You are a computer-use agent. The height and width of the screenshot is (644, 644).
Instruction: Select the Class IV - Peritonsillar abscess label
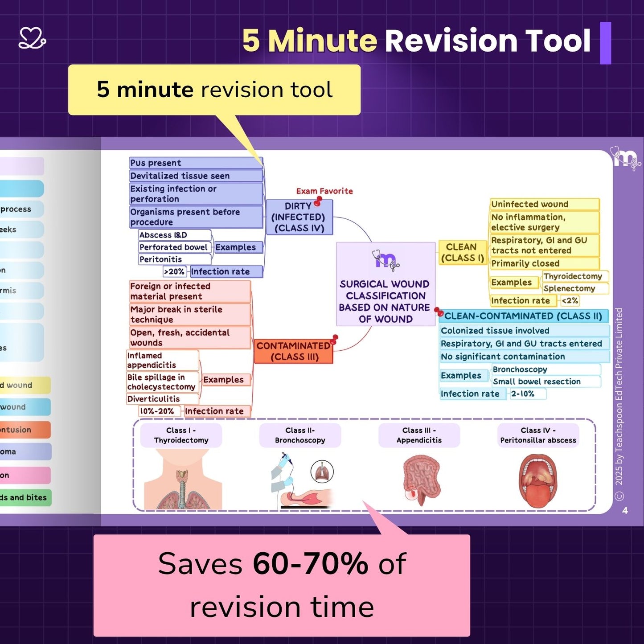click(538, 435)
